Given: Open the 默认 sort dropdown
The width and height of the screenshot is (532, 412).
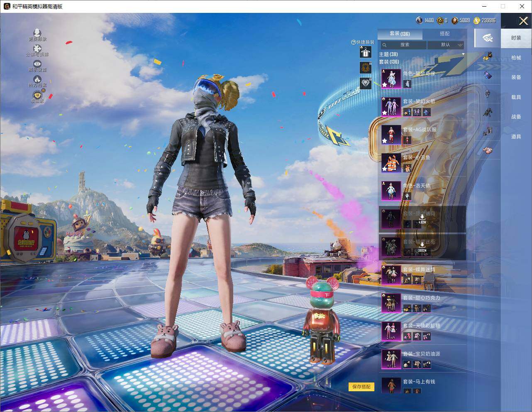Looking at the screenshot, I should click(x=446, y=45).
